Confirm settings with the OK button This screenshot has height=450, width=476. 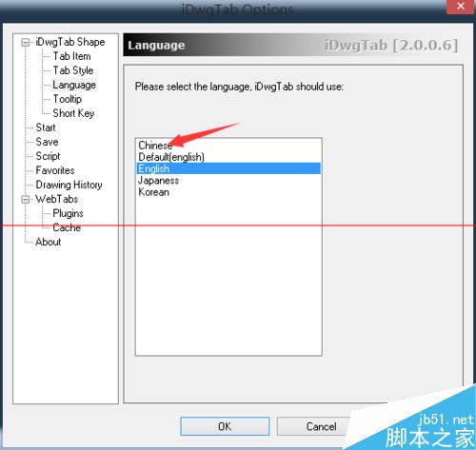click(x=225, y=426)
